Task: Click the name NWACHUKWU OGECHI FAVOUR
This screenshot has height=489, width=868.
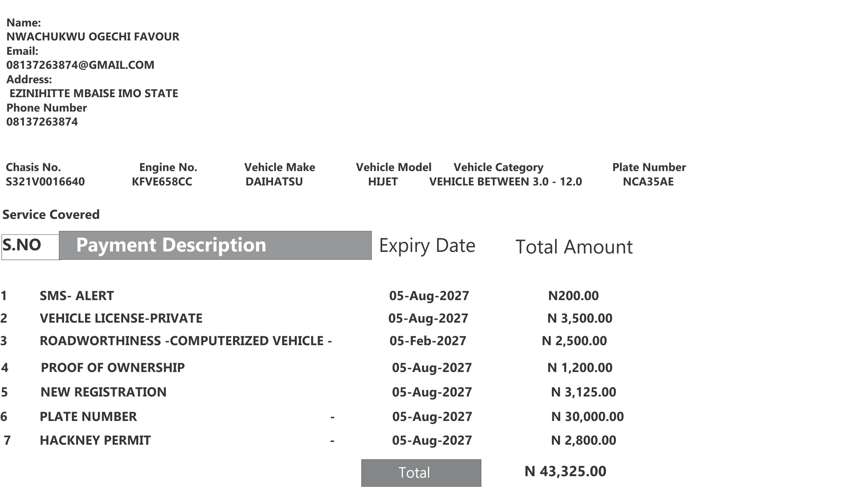Action: 93,37
